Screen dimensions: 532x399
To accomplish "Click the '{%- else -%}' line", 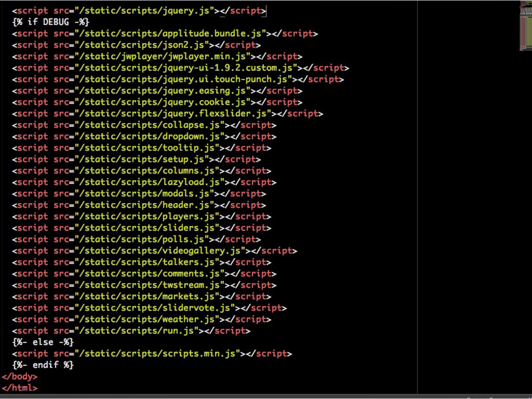I will pos(43,342).
